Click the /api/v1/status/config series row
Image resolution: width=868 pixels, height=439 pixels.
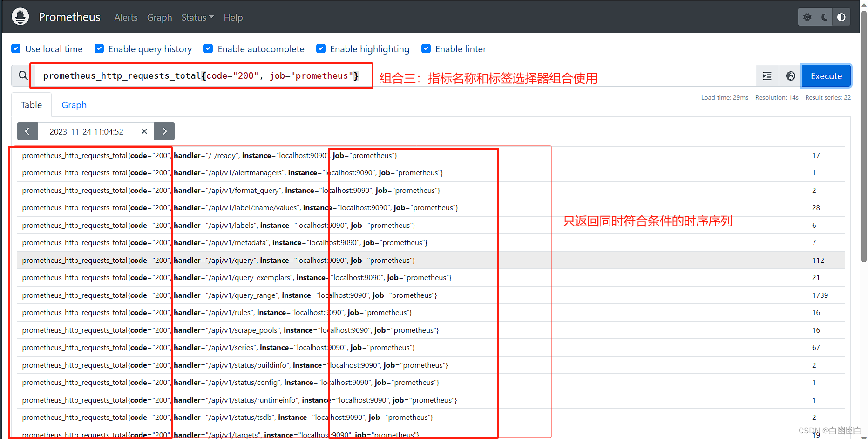tap(431, 382)
